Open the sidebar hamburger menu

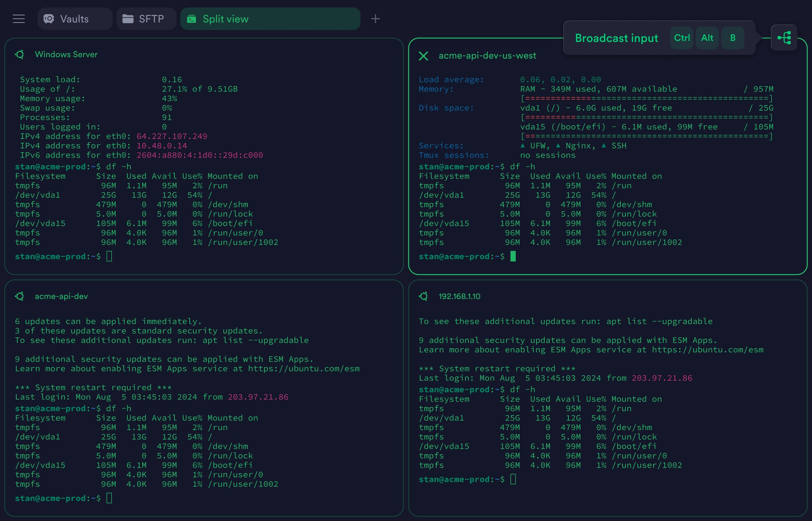19,18
